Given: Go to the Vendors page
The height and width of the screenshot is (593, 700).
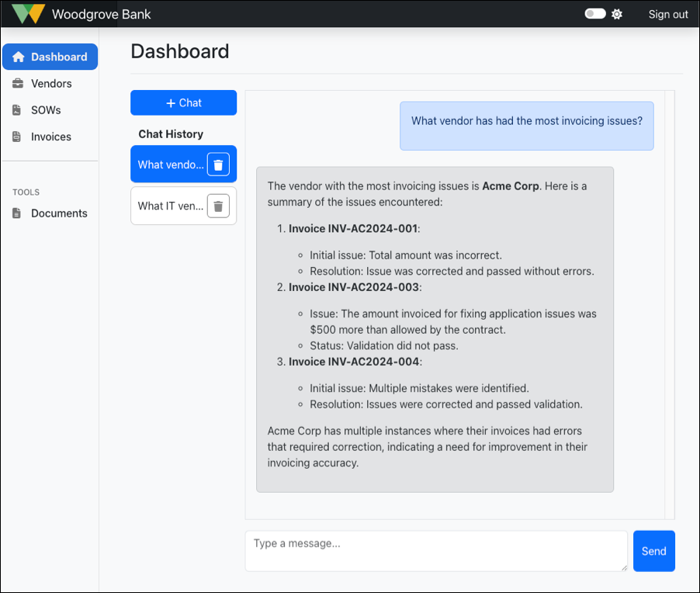Looking at the screenshot, I should (50, 84).
